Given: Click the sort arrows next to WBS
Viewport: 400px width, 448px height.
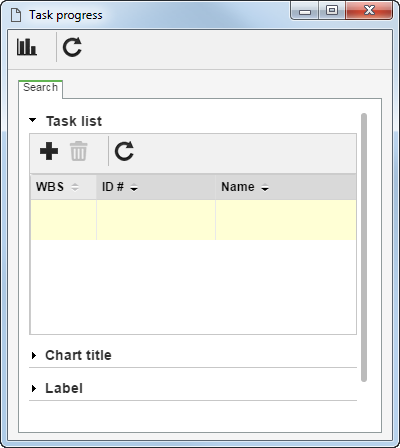Looking at the screenshot, I should (x=75, y=187).
